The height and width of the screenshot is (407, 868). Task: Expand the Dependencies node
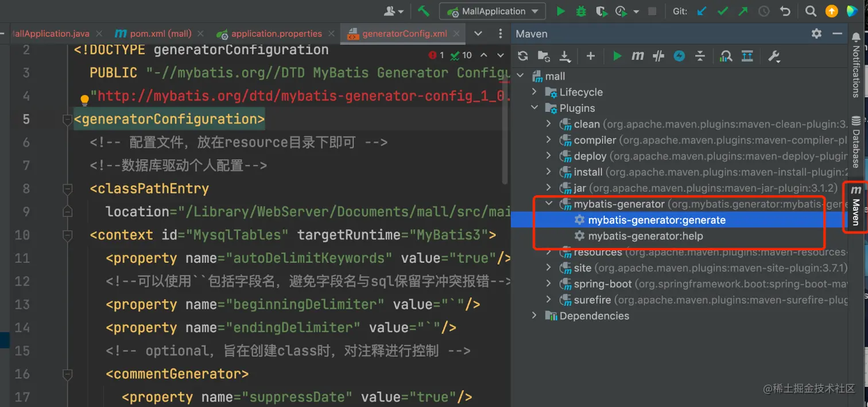[534, 316]
